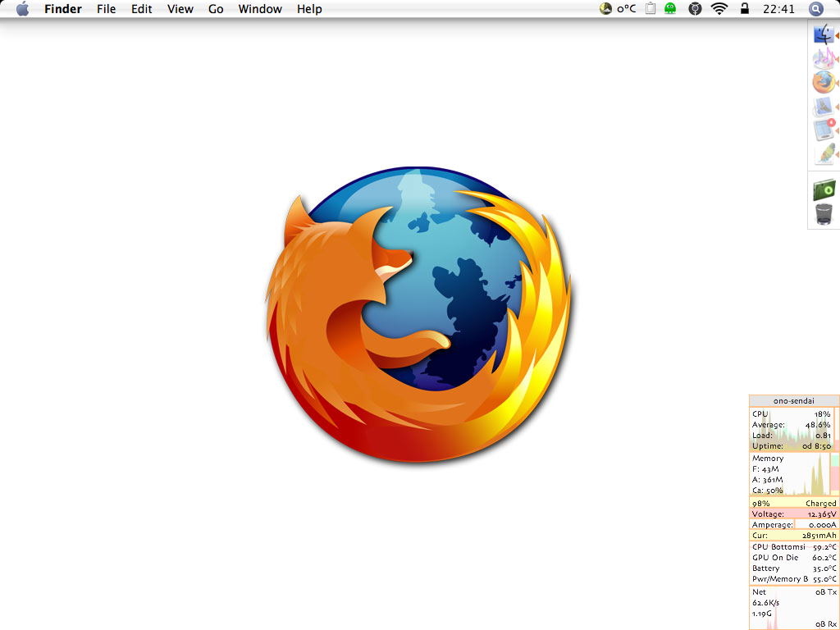Open the Edit menu
The image size is (840, 630).
point(141,9)
